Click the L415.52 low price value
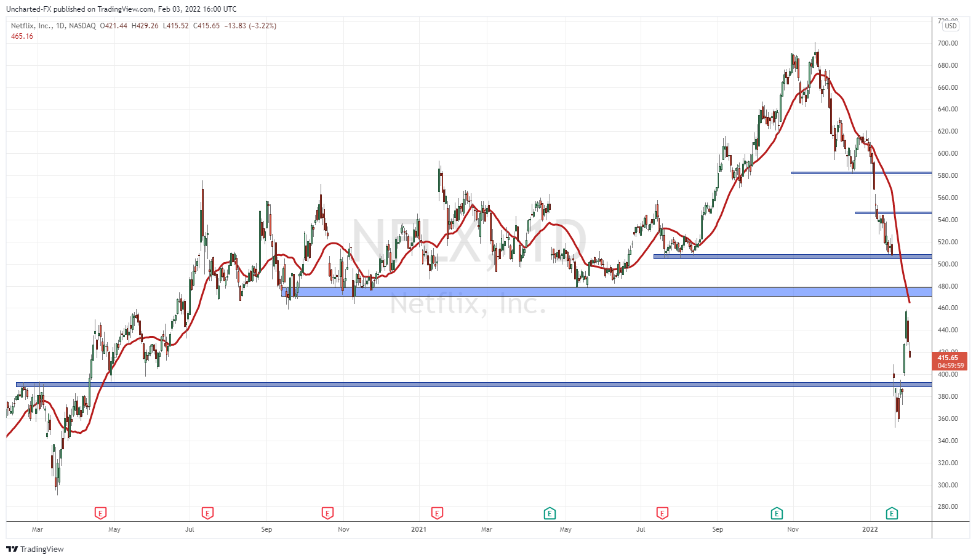Image resolution: width=976 pixels, height=560 pixels. 176,26
